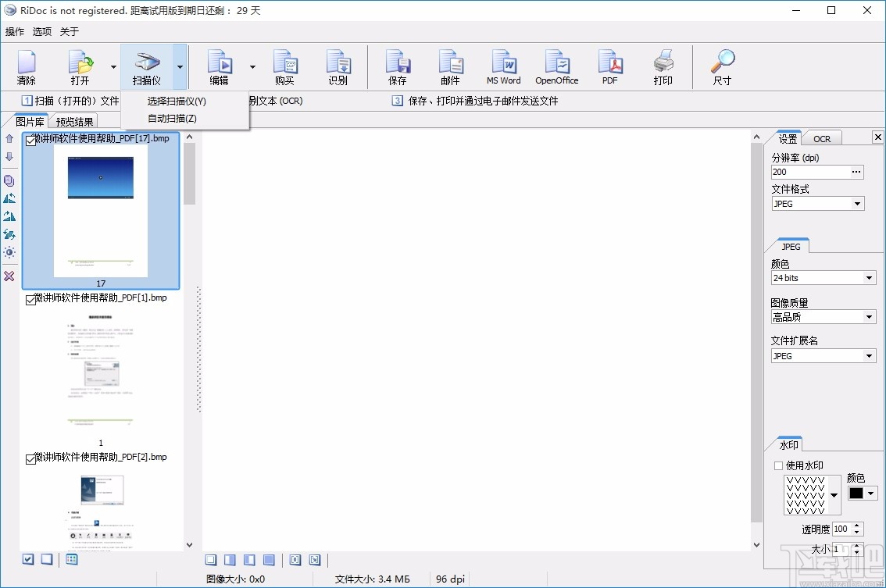Click the 邮件 (Mail) toolbar icon
This screenshot has width=886, height=588.
450,66
